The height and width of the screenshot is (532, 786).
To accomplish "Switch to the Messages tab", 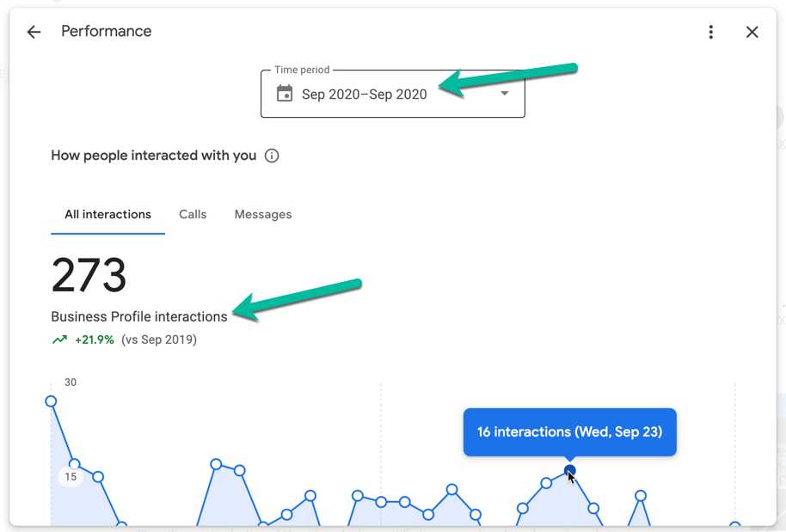I will 263,215.
